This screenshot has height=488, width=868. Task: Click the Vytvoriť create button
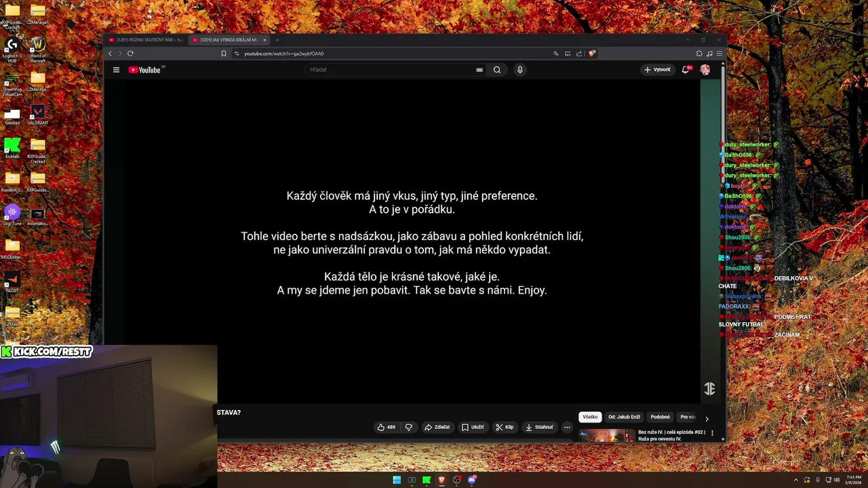657,70
